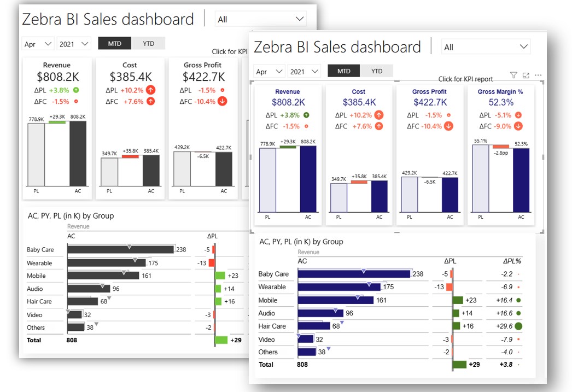The height and width of the screenshot is (392, 572).
Task: Click the Gross Margin % KPI card title
Action: pyautogui.click(x=500, y=92)
